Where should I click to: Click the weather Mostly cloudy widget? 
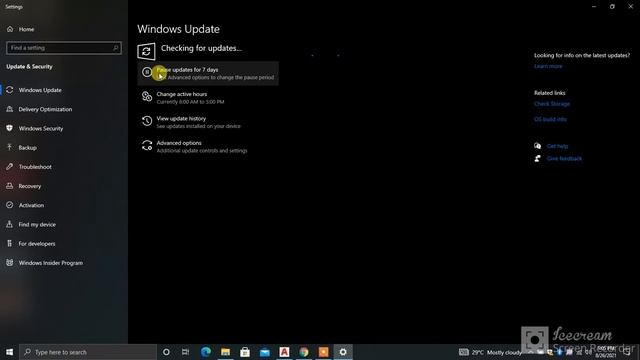(491, 352)
